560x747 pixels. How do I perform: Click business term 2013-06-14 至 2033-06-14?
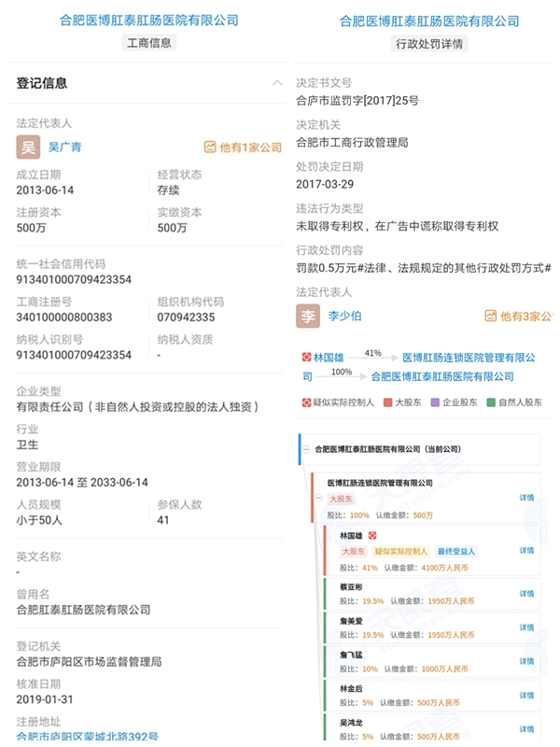(82, 482)
